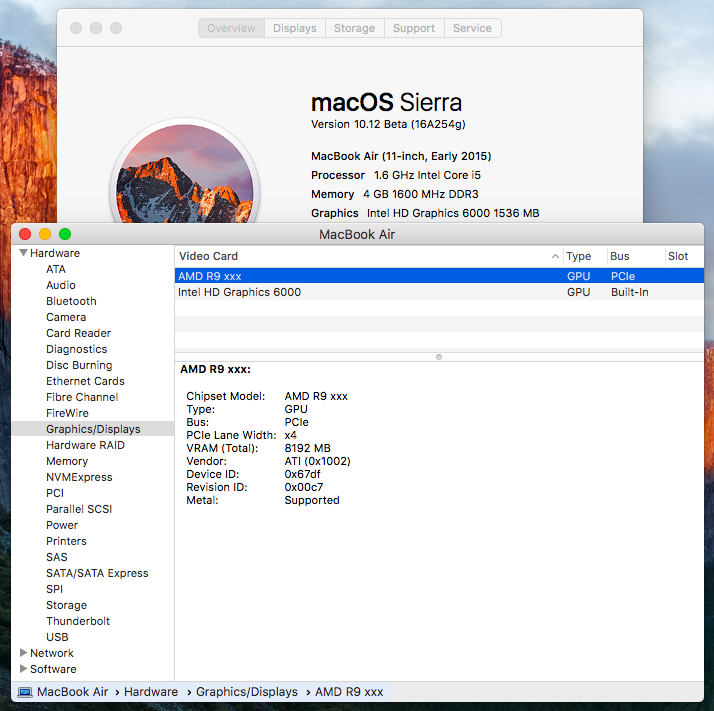Screen dimensions: 714x711
Task: Click Vendor value ATI (0x1002)
Action: coord(317,461)
